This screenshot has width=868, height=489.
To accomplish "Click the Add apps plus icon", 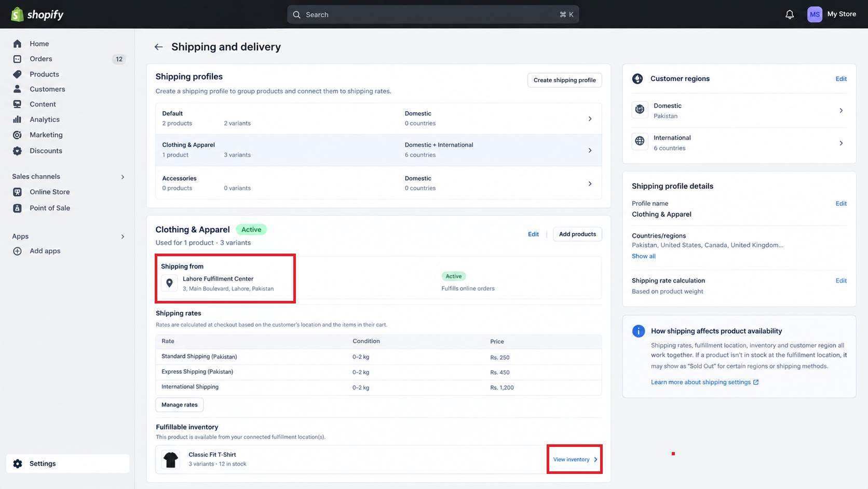I will click(17, 251).
